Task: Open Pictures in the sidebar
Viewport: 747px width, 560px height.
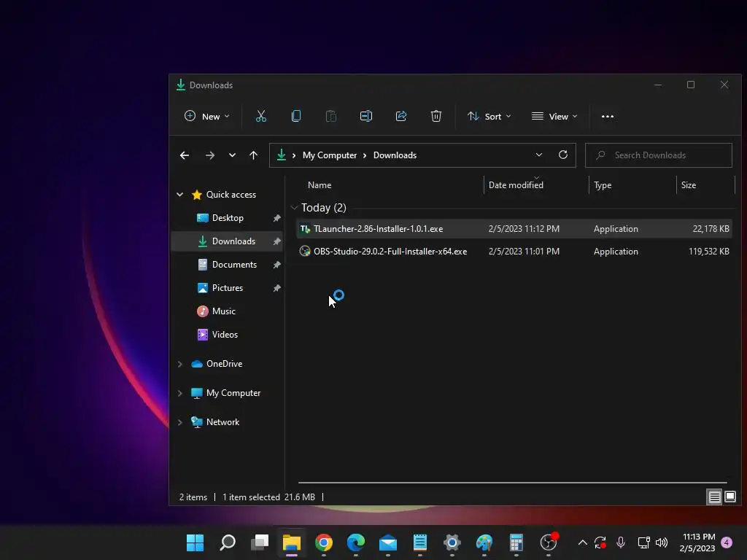Action: (227, 287)
